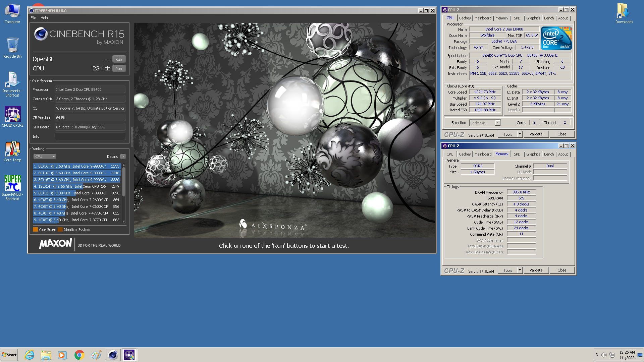Open Graphics tab in top CPU-Z

pyautogui.click(x=533, y=18)
